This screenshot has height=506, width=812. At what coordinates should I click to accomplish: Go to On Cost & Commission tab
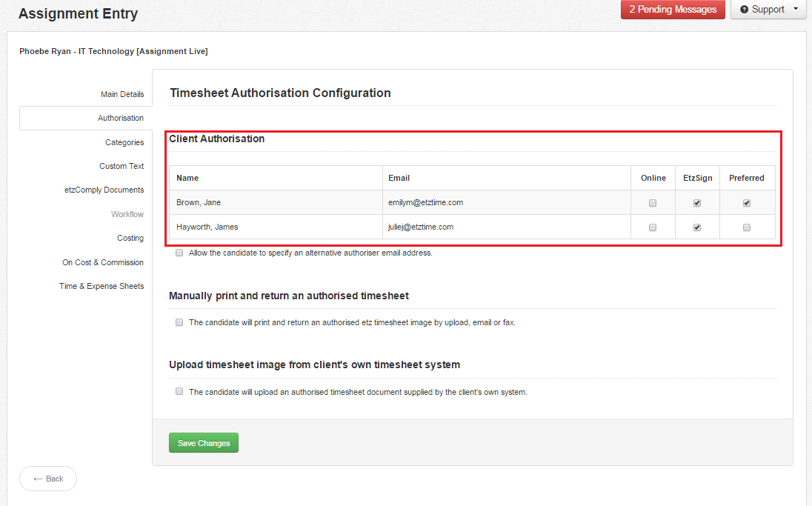pos(103,262)
